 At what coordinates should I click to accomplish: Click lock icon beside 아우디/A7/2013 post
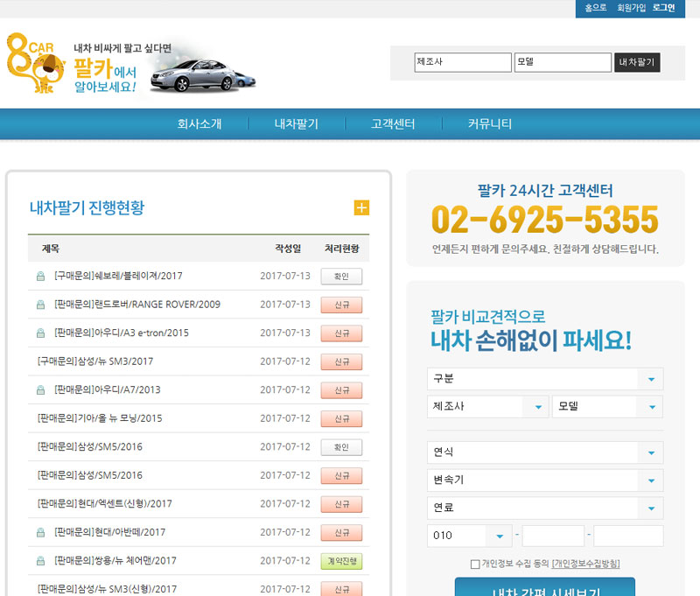click(x=40, y=390)
